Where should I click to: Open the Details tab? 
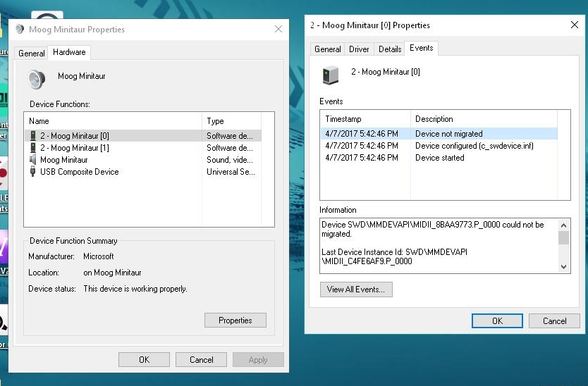pyautogui.click(x=390, y=49)
